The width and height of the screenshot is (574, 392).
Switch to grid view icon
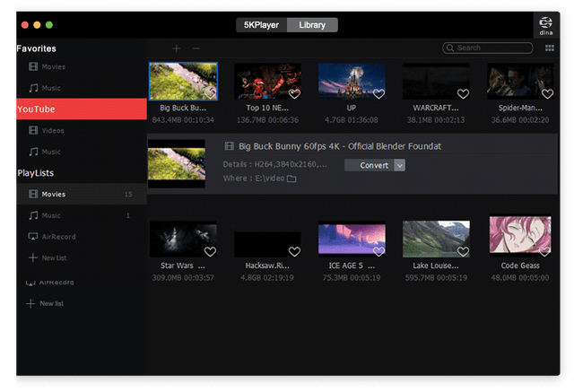click(549, 48)
